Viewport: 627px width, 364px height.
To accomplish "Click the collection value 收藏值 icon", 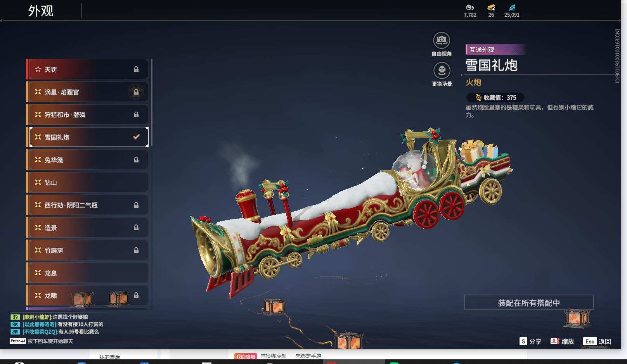I will tap(478, 98).
